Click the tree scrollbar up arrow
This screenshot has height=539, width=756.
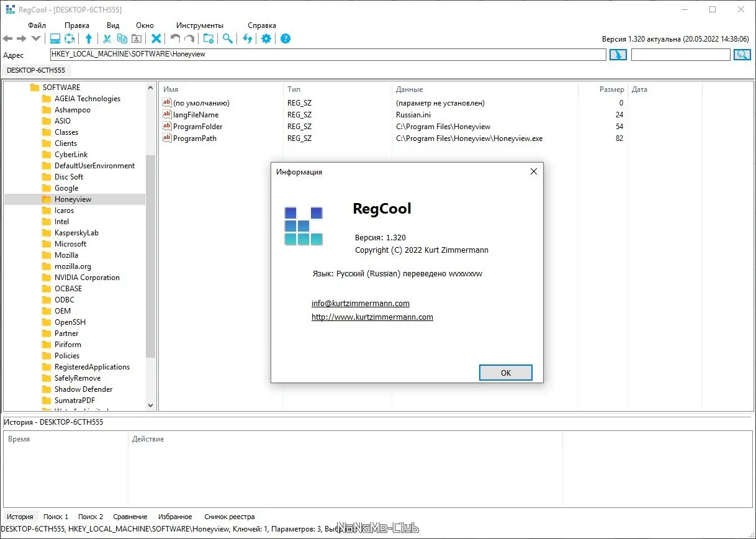150,88
